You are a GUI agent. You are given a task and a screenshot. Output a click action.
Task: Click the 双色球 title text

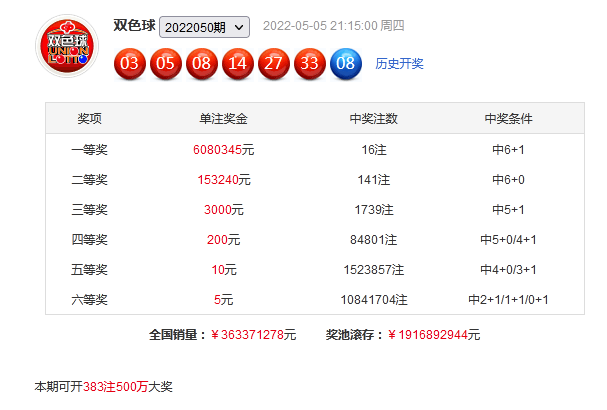pos(134,26)
